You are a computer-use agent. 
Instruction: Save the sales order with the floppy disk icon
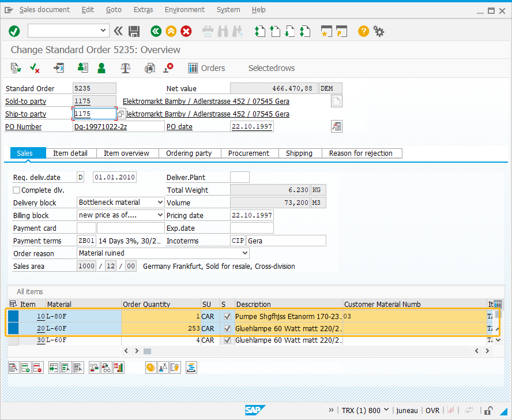tap(134, 31)
